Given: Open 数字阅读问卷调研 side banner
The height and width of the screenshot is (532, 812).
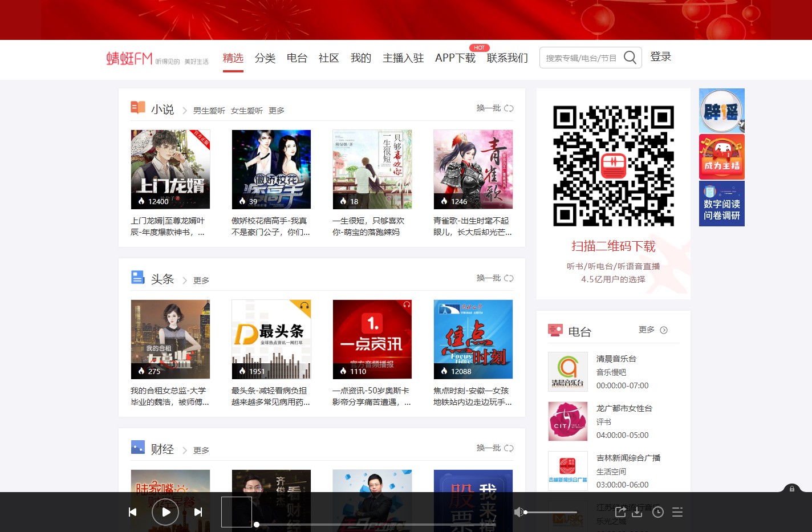Looking at the screenshot, I should point(722,204).
